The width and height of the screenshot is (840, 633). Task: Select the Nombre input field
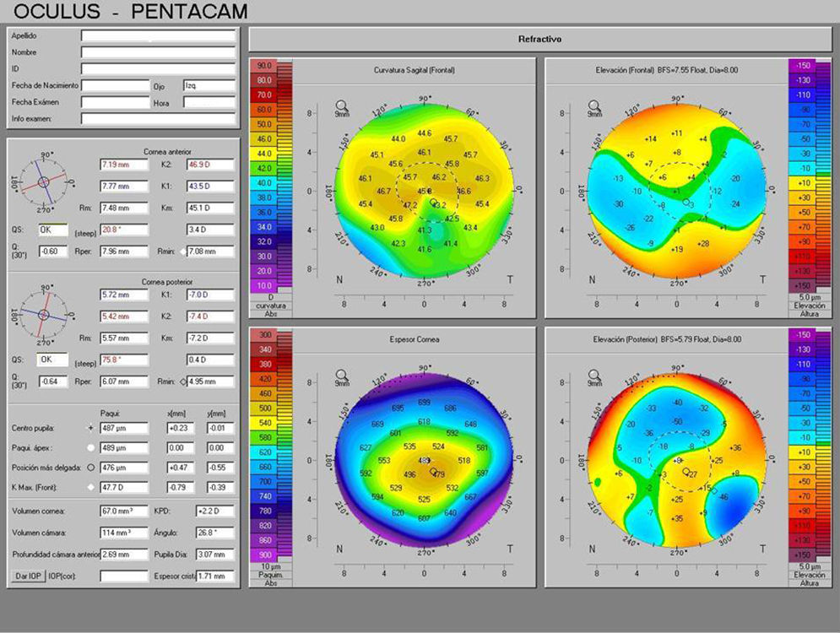coord(158,52)
